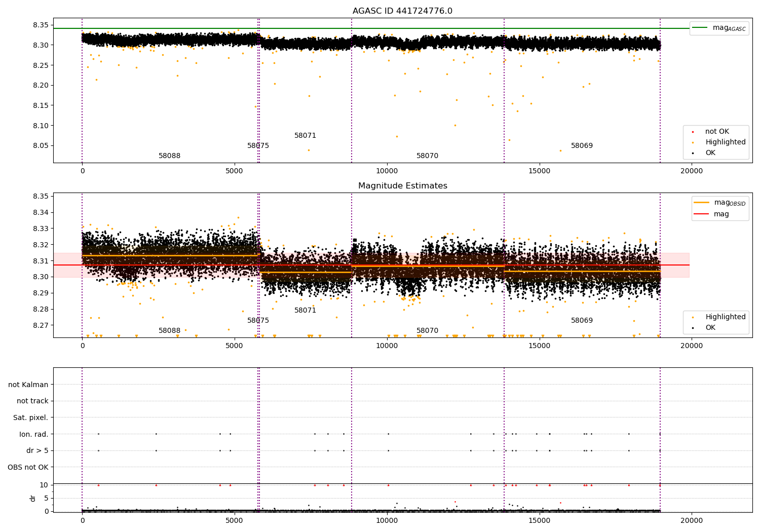Select the mag AGASC legend label
This screenshot has width=760, height=532.
click(x=729, y=28)
